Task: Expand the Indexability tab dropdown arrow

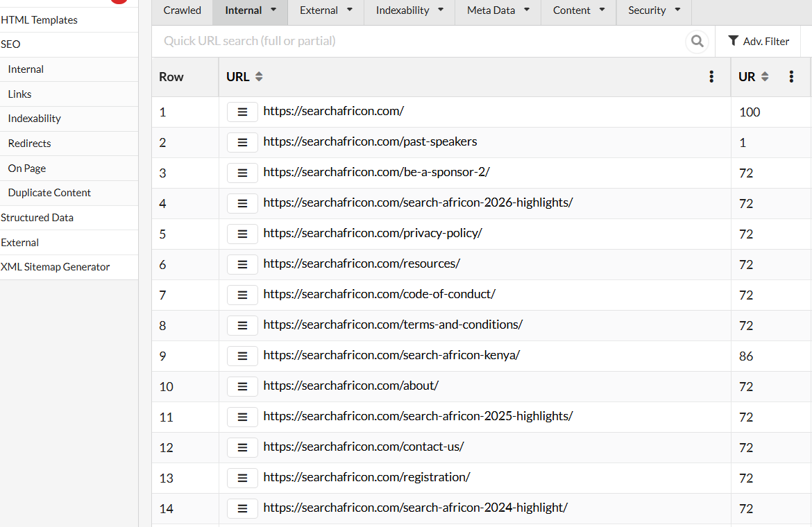Action: [x=441, y=10]
